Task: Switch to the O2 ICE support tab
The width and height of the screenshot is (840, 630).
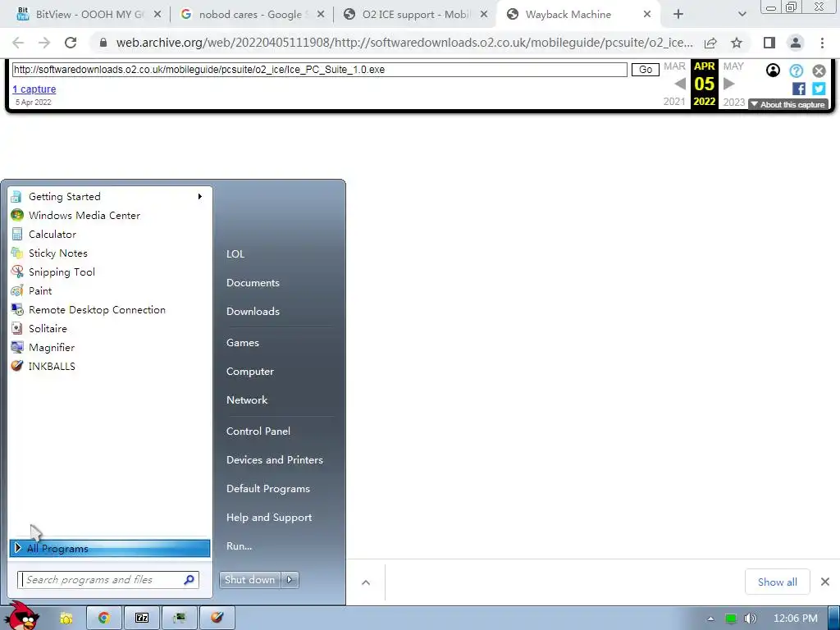Action: (415, 15)
